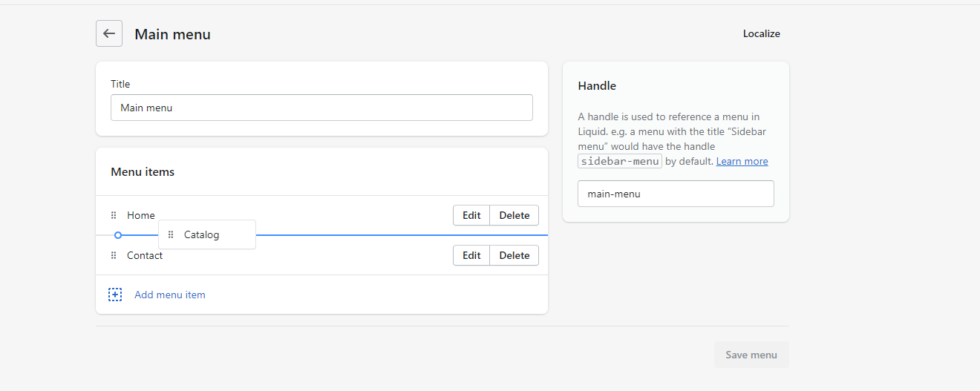Click the Title field label

click(120, 84)
